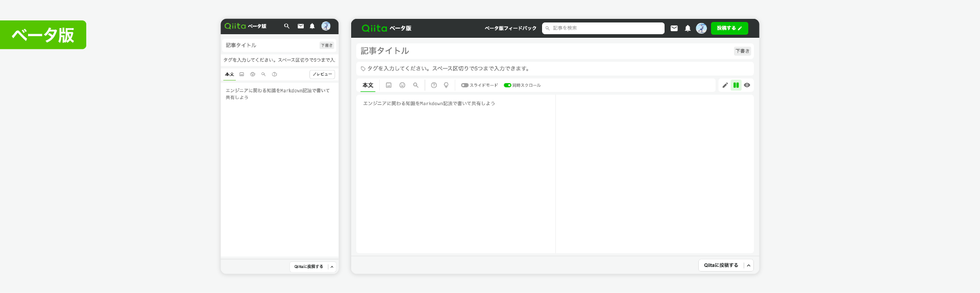Click the 下書き badge in the mobile view
This screenshot has width=980, height=293.
point(327,45)
